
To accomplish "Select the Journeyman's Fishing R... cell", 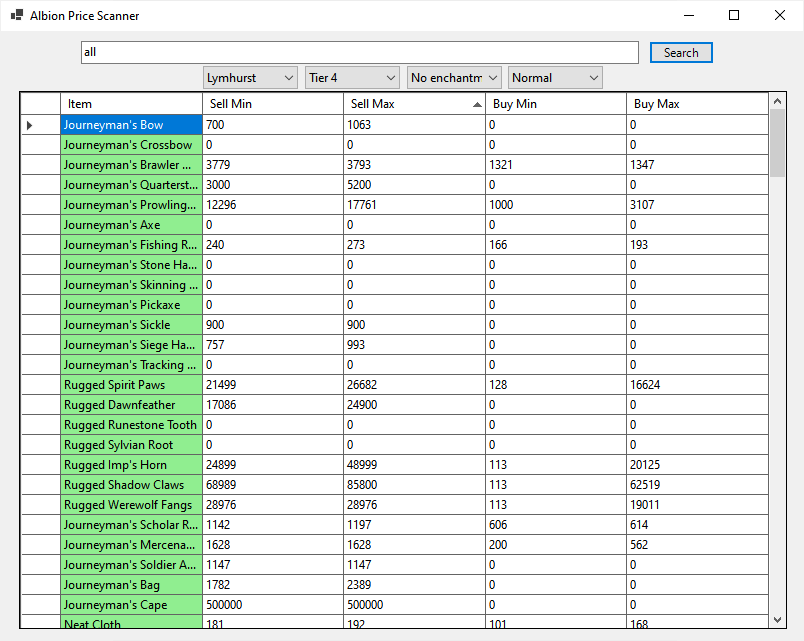I will (x=132, y=245).
